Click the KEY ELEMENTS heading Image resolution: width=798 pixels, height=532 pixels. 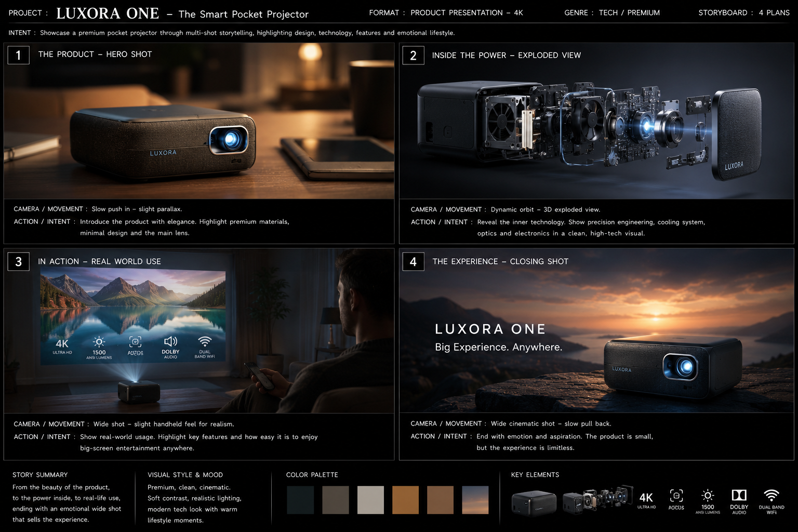(535, 475)
